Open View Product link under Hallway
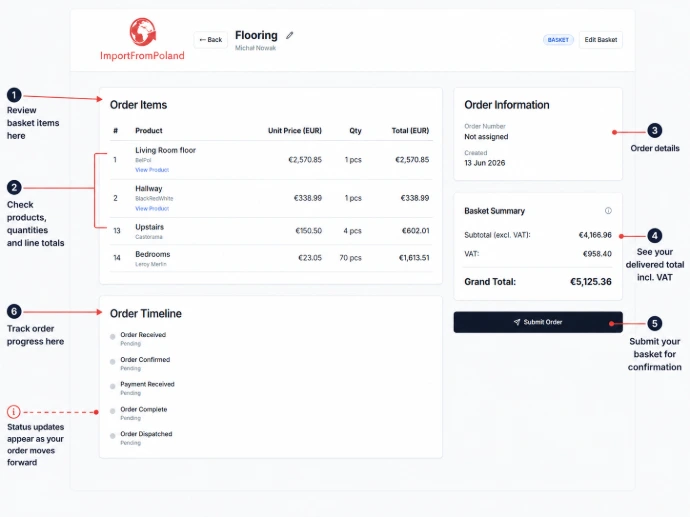 point(152,209)
